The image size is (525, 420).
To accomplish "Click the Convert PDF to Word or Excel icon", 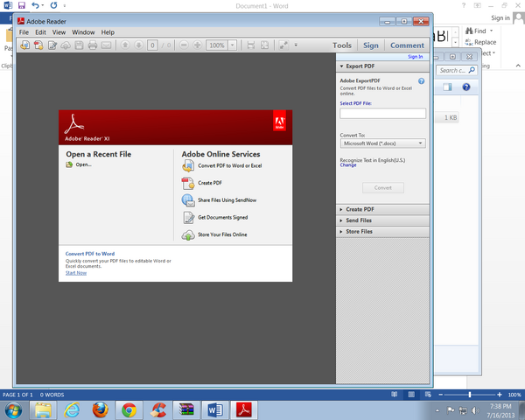I will coord(188,165).
